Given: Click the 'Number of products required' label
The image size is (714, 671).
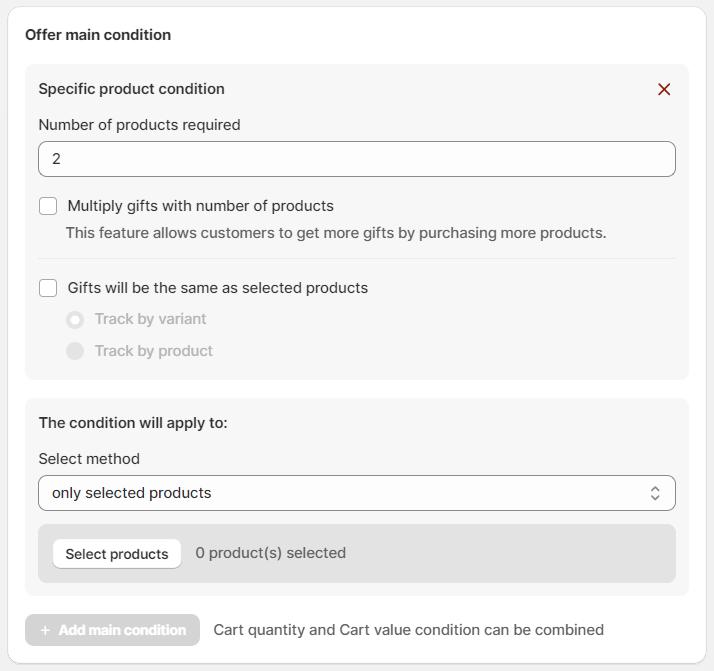Looking at the screenshot, I should 139,125.
